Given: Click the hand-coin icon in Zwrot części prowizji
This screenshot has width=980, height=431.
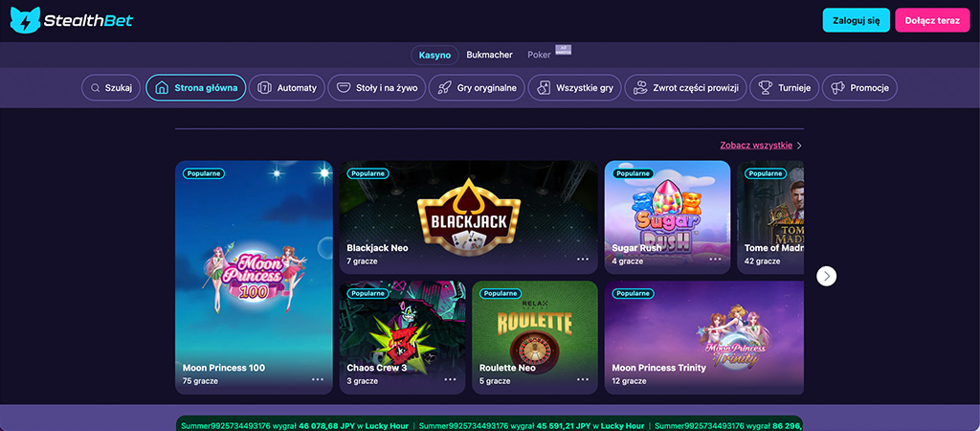Looking at the screenshot, I should (640, 88).
